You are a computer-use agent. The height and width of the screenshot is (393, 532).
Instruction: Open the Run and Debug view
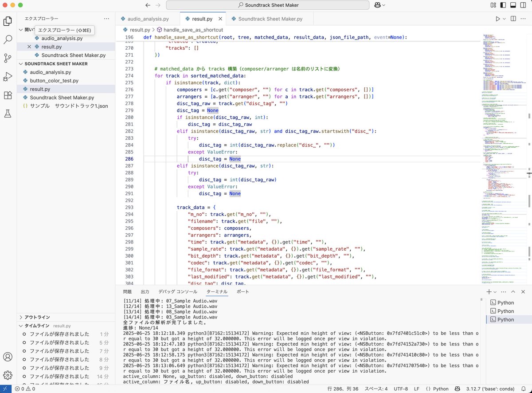point(8,77)
